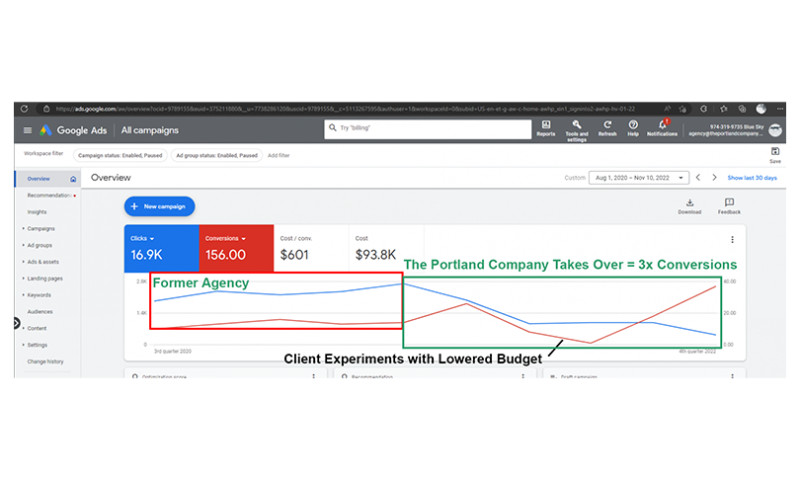The image size is (800, 480).
Task: Reload the browser page
Action: [x=24, y=109]
